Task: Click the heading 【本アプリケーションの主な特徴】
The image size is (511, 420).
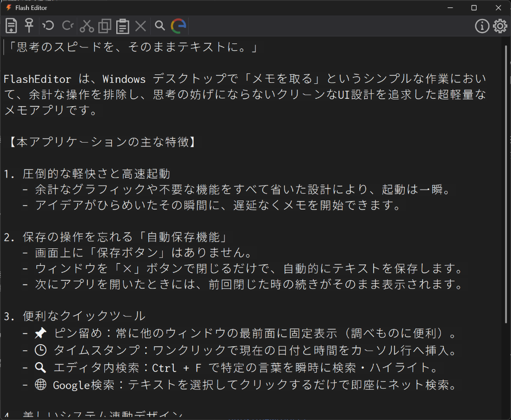Action: click(x=103, y=142)
